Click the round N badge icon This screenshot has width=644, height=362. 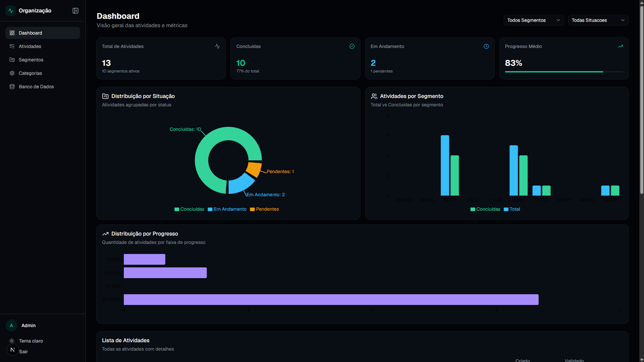coord(12,350)
